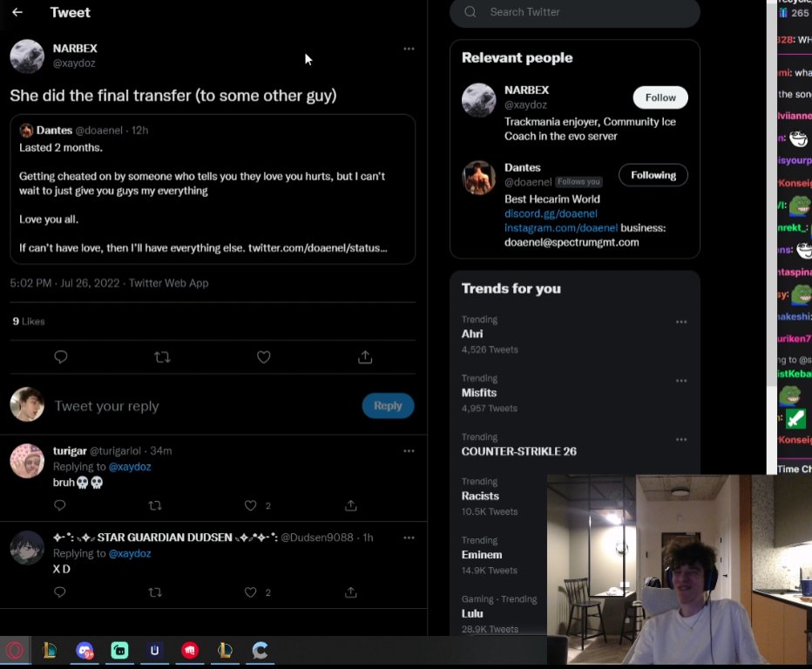Open the green app icon in taskbar
The width and height of the screenshot is (812, 669).
coord(119,651)
